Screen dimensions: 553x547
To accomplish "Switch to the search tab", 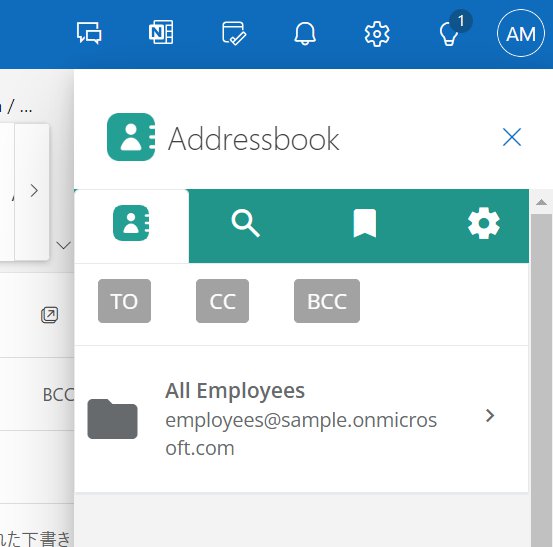I will click(x=245, y=223).
